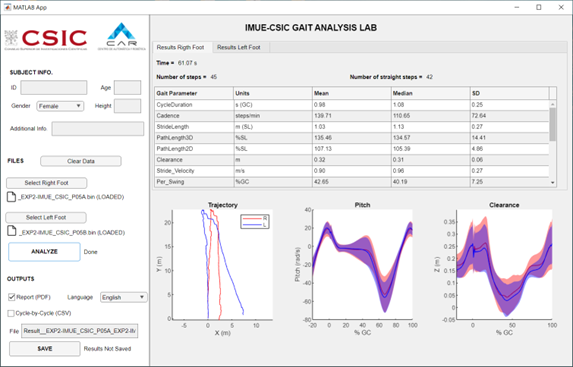The image size is (573, 367).
Task: Click the Select Left Foot button
Action: 46,217
